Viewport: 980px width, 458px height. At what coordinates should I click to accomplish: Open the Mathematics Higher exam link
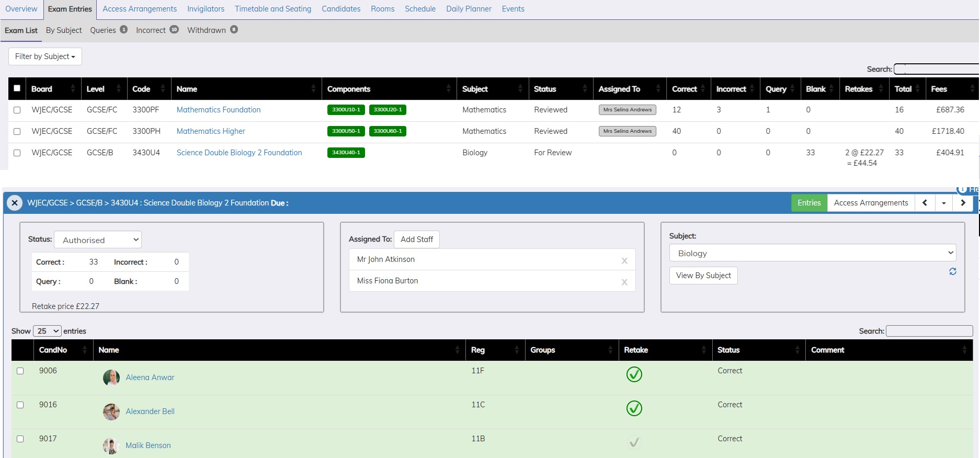211,131
